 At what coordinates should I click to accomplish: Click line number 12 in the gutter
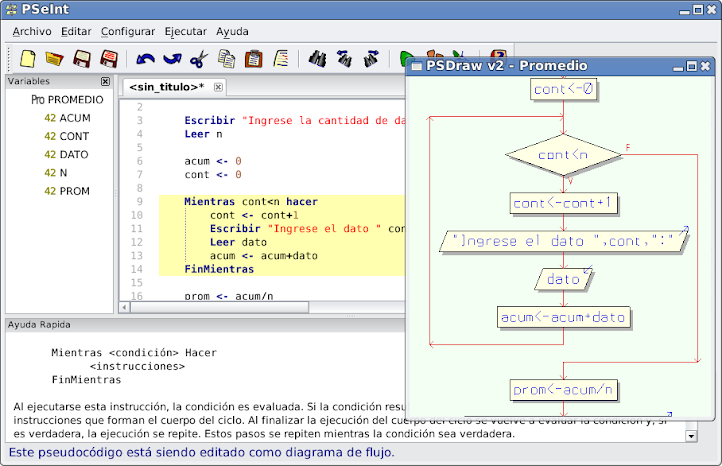137,242
